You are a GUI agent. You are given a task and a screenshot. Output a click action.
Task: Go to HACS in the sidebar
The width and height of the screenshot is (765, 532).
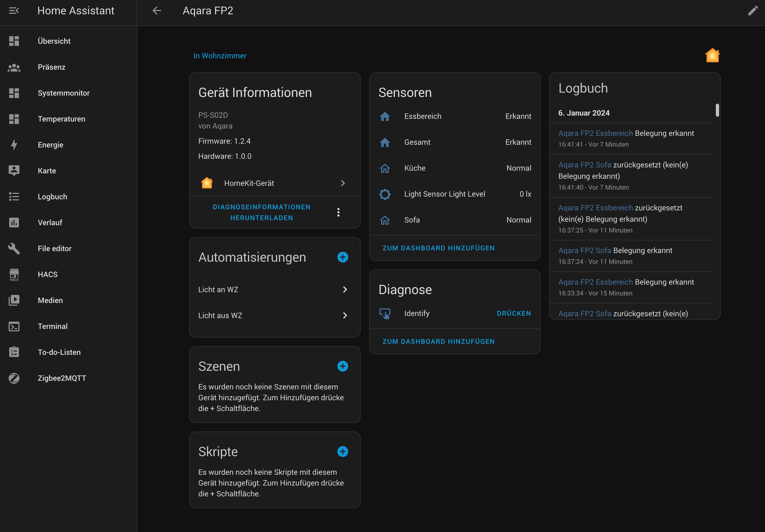(x=48, y=274)
